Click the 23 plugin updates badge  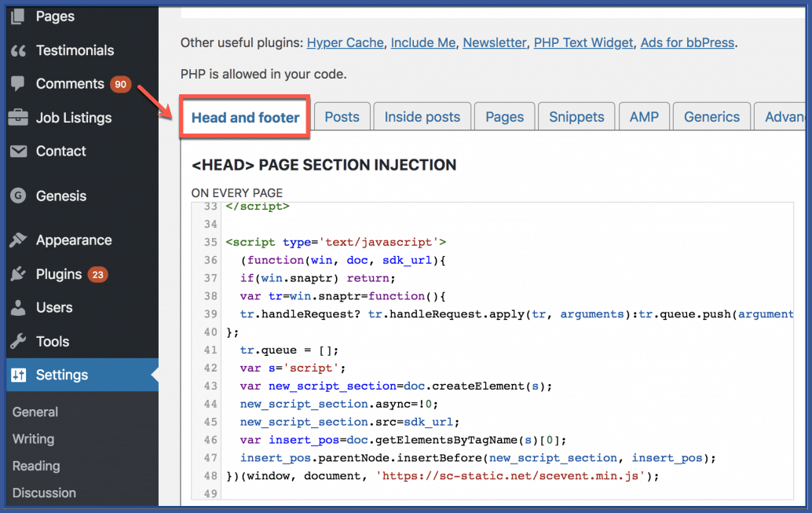[x=98, y=274]
